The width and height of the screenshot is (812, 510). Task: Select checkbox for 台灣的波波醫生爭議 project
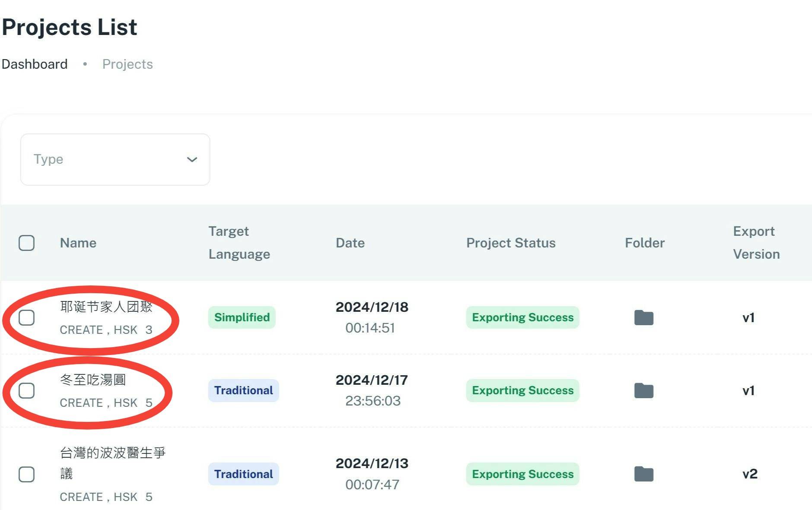26,474
